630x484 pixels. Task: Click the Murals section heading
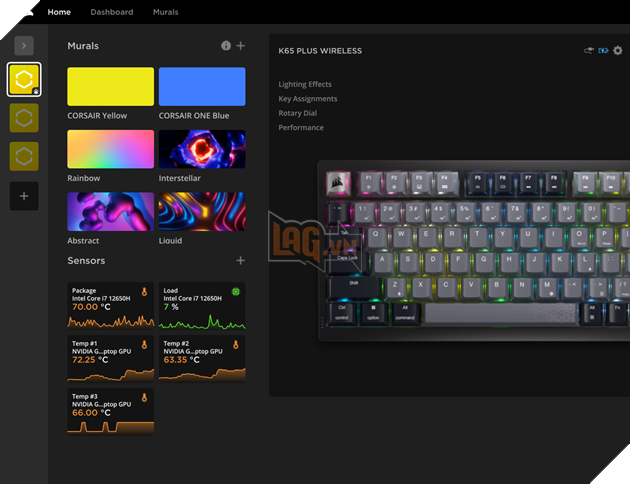click(x=83, y=46)
